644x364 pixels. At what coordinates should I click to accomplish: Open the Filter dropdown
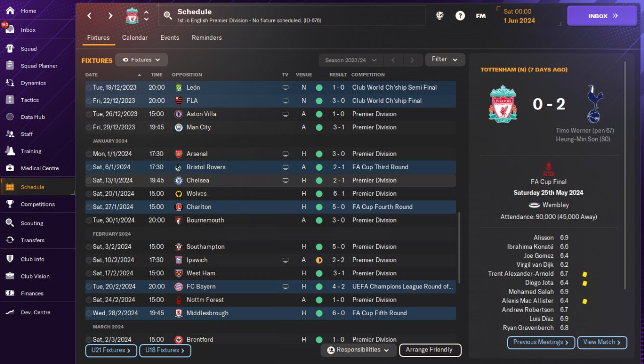[445, 59]
